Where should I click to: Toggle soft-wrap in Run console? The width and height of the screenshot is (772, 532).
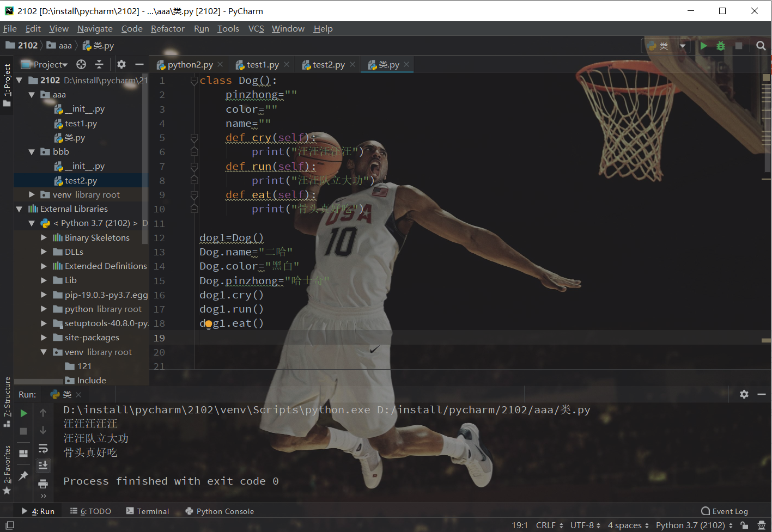coord(43,448)
